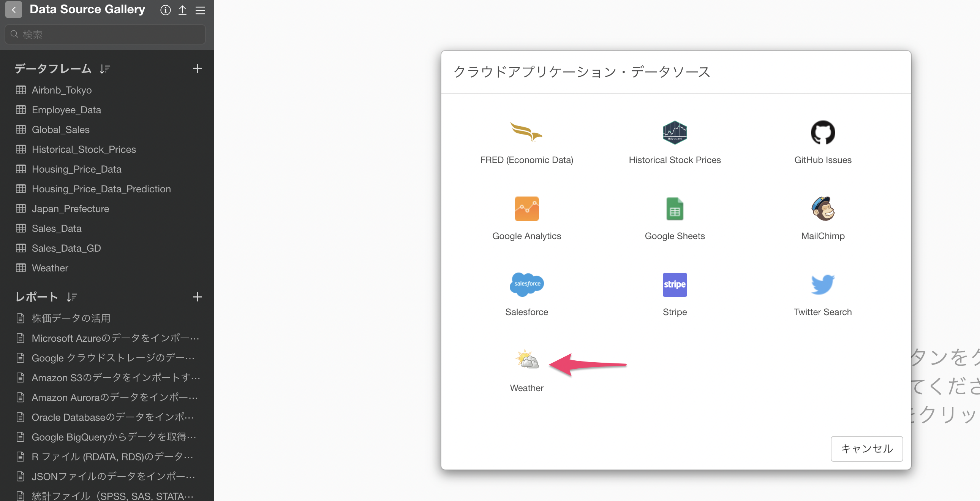Choose the Historical Stock Prices data source
Image resolution: width=980 pixels, height=501 pixels.
674,142
